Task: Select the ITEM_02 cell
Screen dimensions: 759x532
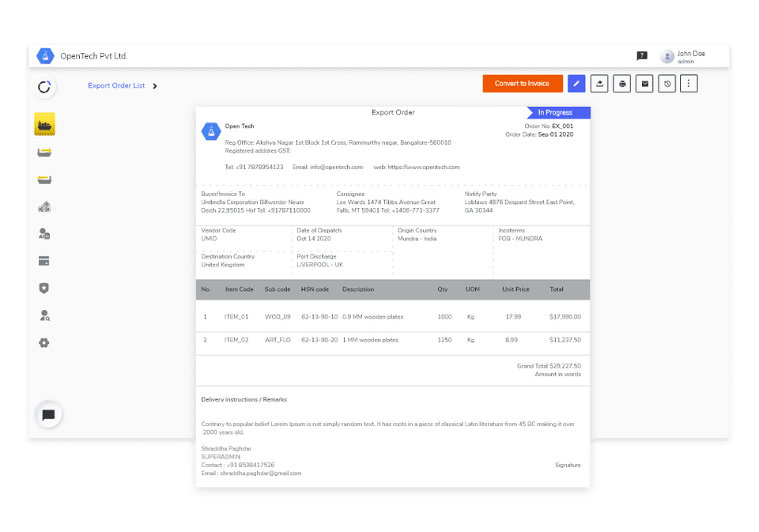Action: click(236, 340)
